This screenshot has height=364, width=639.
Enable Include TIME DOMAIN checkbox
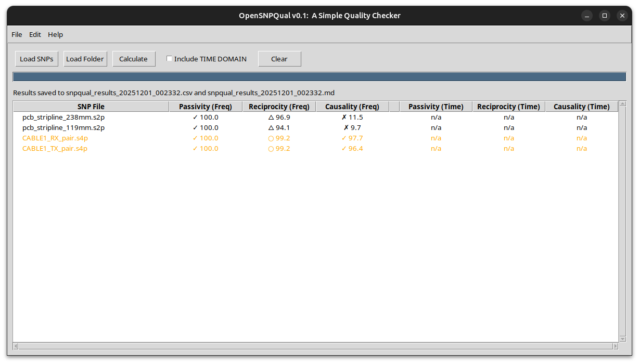tap(170, 59)
